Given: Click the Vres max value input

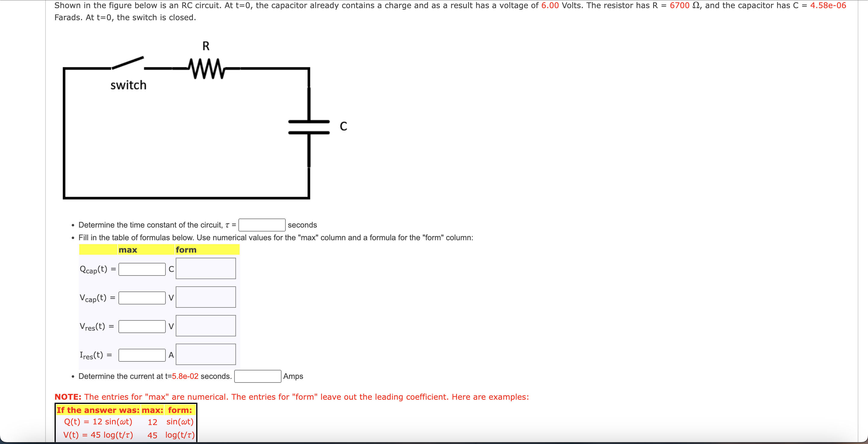Looking at the screenshot, I should tap(142, 326).
